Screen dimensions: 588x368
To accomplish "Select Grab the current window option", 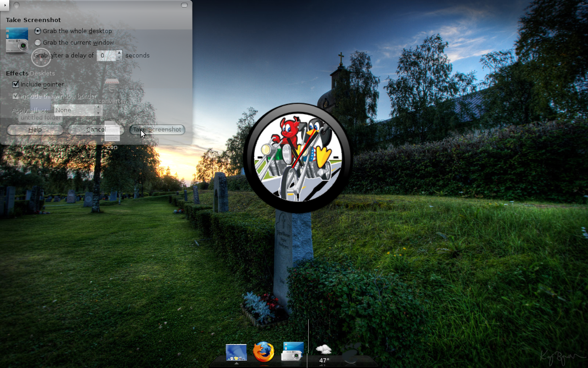I will point(38,42).
